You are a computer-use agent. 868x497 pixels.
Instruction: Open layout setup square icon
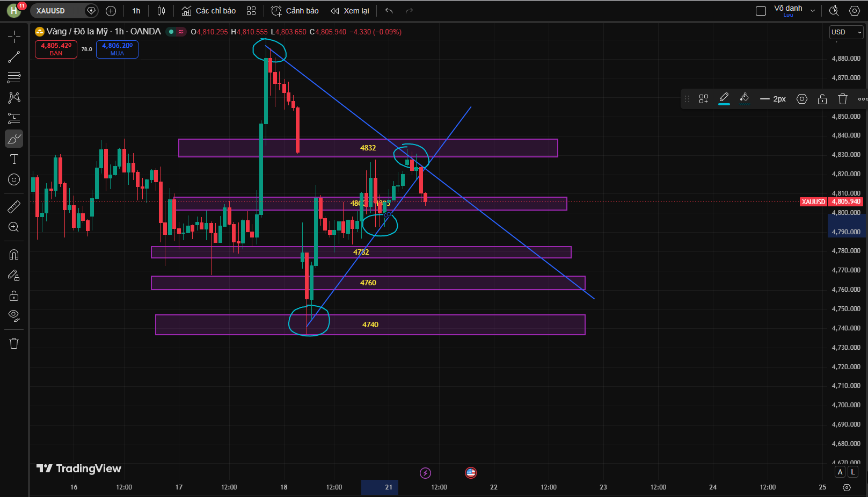(x=761, y=11)
